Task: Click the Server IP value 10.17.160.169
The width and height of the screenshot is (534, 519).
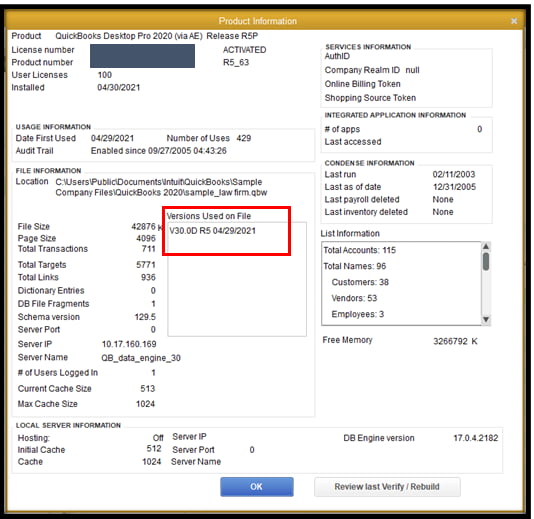Action: 129,344
